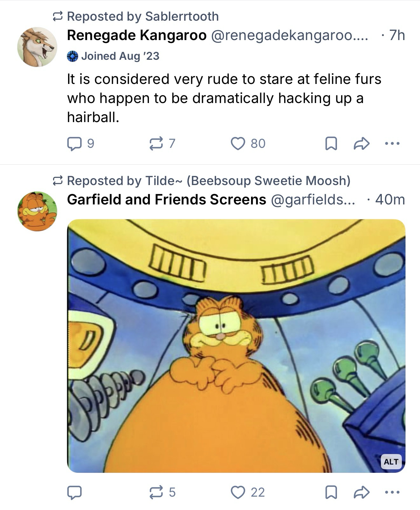Open more options for Garfield post
420x510 pixels.
392,492
